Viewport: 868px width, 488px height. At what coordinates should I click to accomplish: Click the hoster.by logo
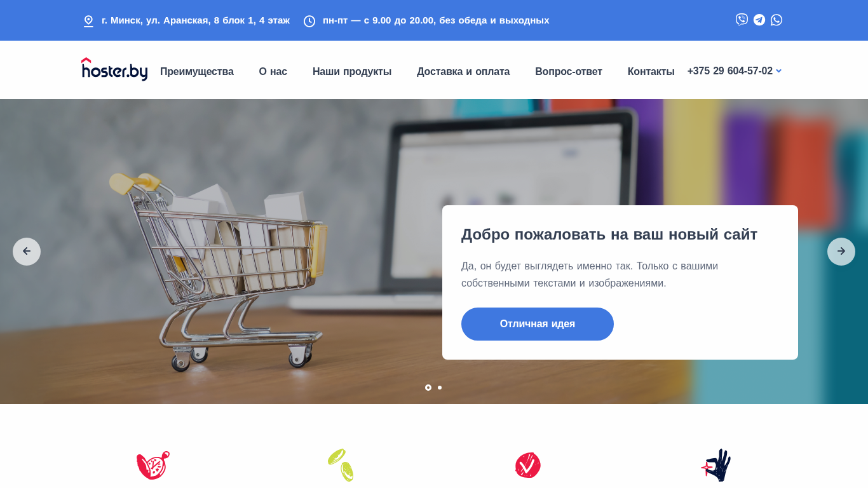(114, 69)
